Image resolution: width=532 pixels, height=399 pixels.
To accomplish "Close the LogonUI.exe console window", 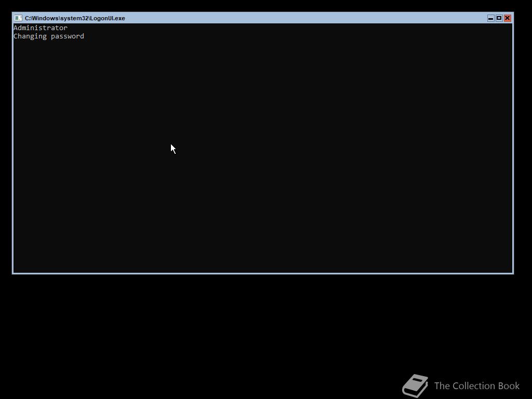I will pyautogui.click(x=507, y=18).
